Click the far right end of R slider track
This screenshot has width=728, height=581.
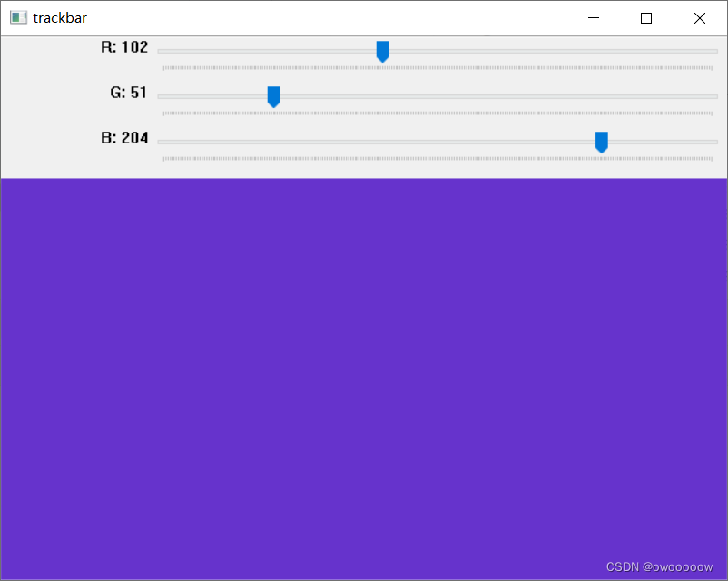pos(713,51)
